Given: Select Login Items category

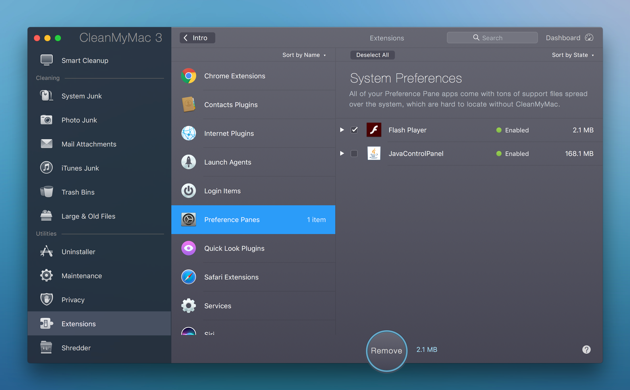Looking at the screenshot, I should [253, 191].
